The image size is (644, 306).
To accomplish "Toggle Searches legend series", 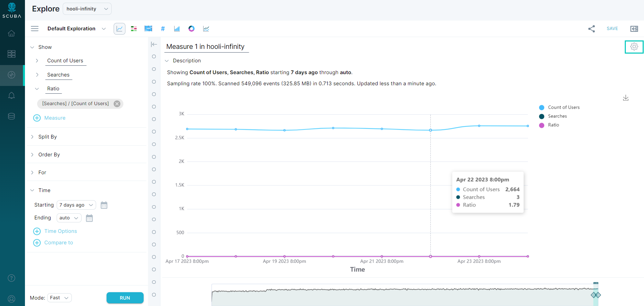I will coord(553,116).
